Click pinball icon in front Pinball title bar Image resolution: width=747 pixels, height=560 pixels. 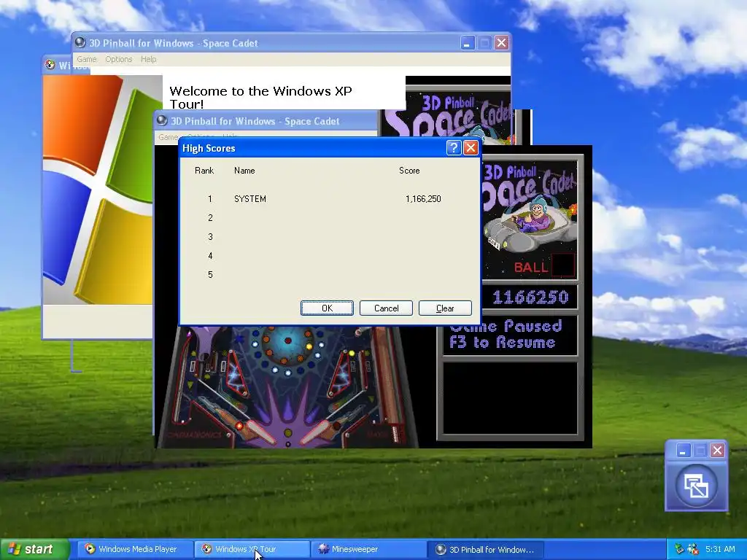[162, 120]
